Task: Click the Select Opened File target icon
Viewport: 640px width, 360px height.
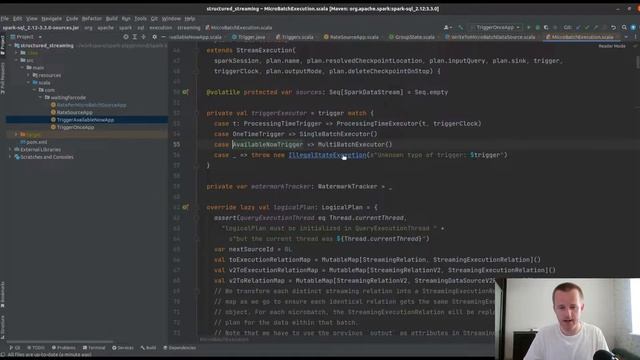Action: click(x=126, y=37)
